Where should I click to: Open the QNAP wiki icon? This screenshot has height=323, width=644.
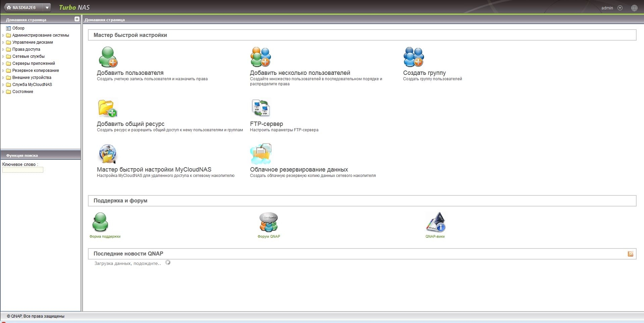(435, 222)
